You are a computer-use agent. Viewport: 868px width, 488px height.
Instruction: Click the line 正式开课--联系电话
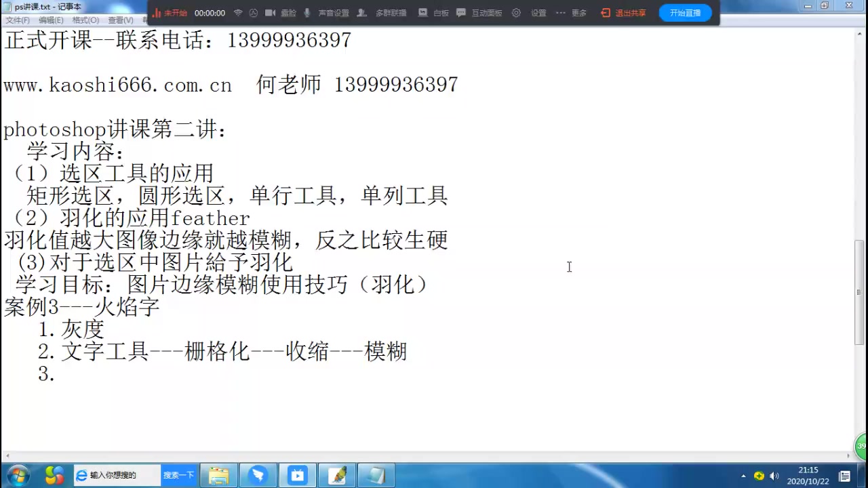click(x=178, y=41)
